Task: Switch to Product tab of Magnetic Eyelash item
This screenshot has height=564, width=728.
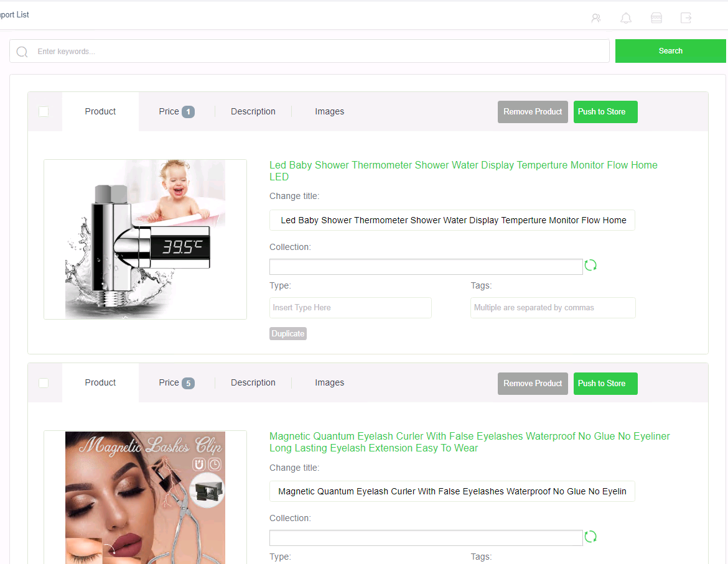Action: (100, 382)
